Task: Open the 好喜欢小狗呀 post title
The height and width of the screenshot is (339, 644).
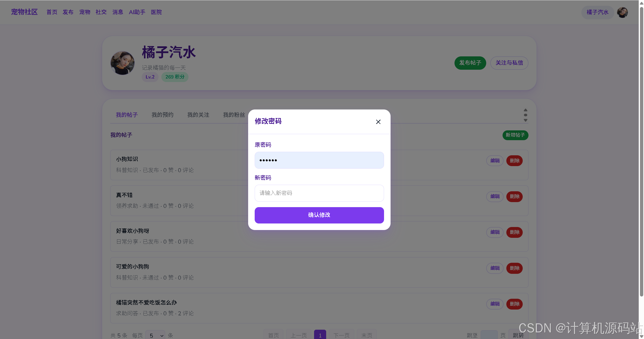Action: 133,231
